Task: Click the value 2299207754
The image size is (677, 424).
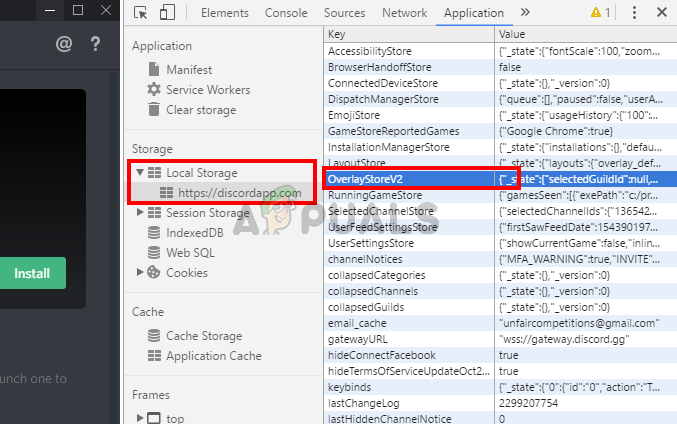Action: (x=528, y=403)
